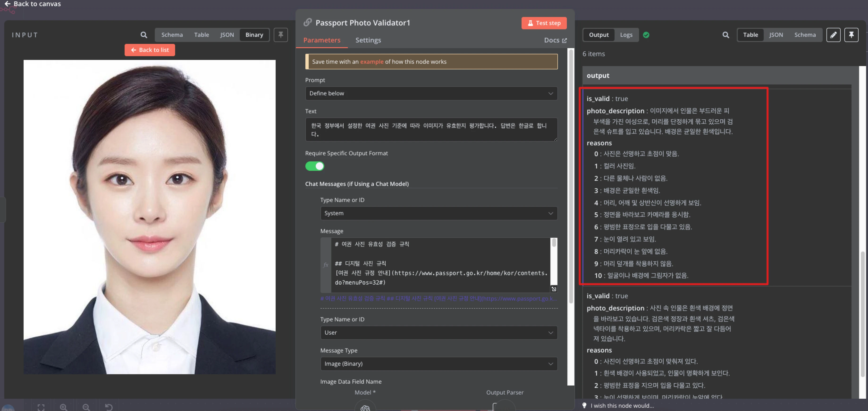Open the Parameters tab

coord(322,40)
